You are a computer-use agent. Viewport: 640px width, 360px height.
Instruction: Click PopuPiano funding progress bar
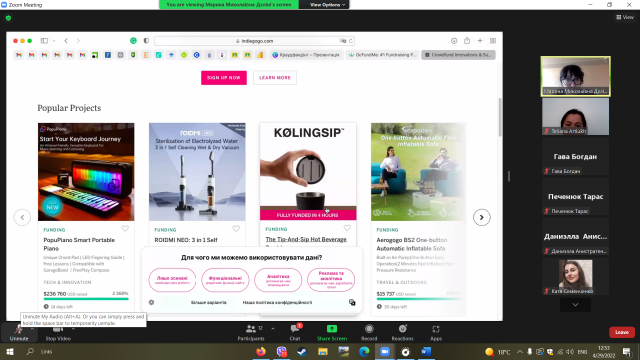point(86,299)
